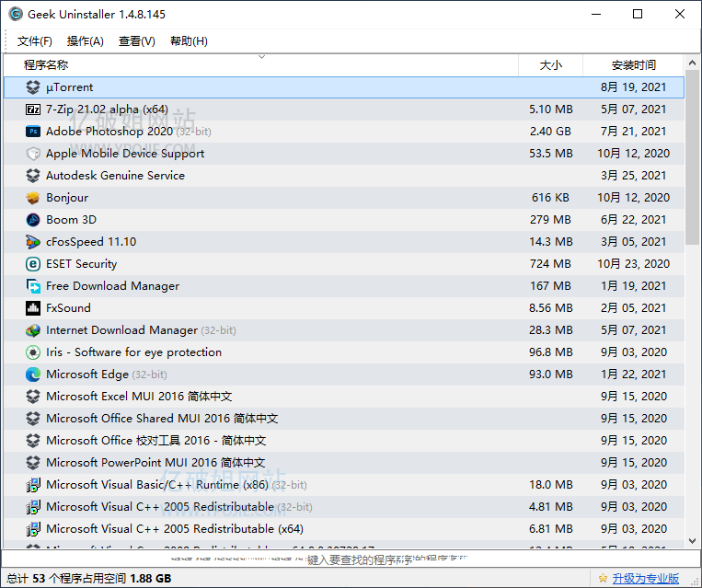Click the Microsoft Office 校对工具 icon

[x=33, y=440]
